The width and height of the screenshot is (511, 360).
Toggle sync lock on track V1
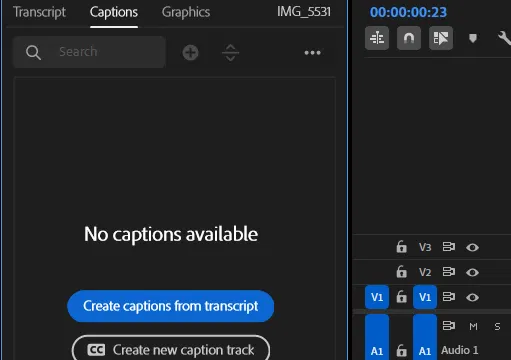pos(449,297)
